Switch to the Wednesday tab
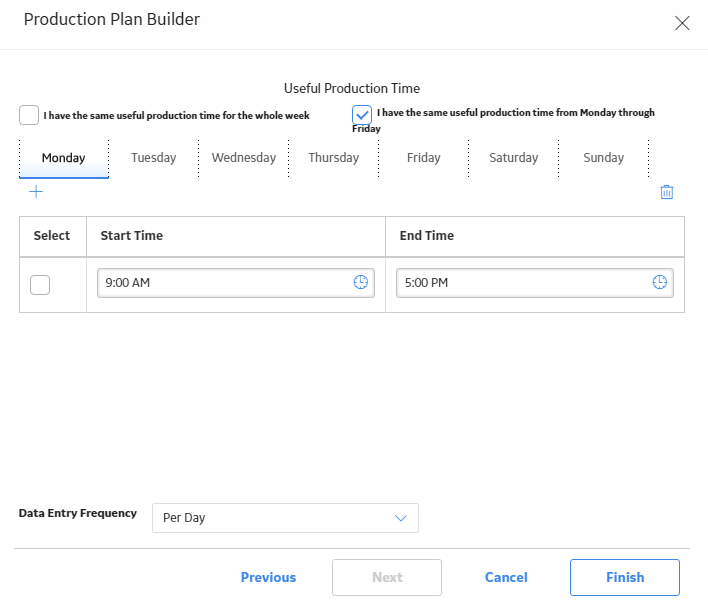 pos(244,158)
